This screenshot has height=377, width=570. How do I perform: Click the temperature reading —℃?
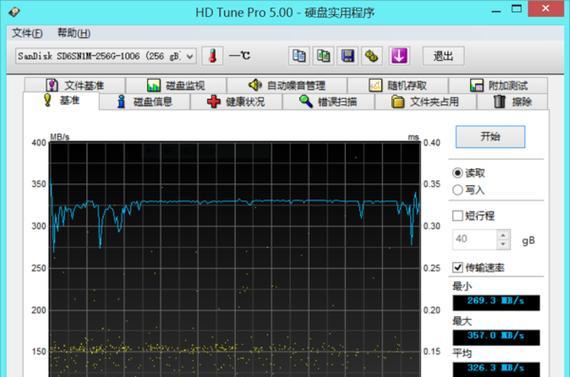tap(239, 56)
